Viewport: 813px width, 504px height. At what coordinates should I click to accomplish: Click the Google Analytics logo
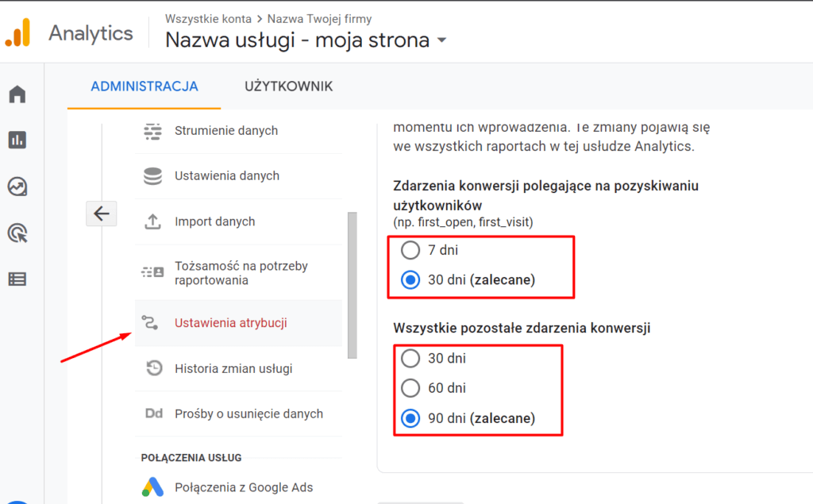[17, 33]
